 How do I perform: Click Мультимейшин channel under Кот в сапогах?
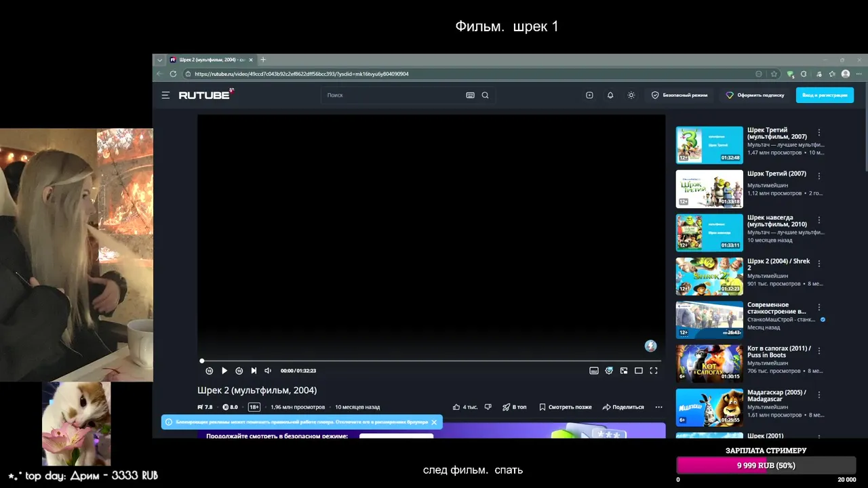point(768,363)
